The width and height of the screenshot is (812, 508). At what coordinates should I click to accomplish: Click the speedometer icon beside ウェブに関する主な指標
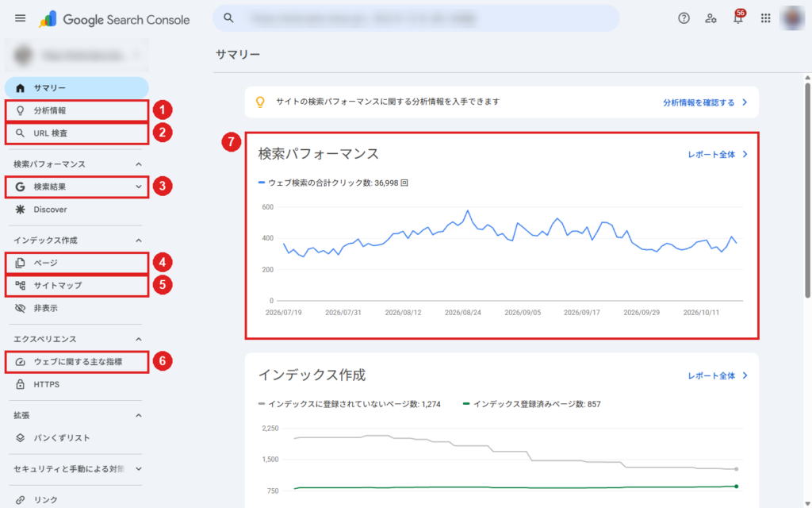(x=20, y=362)
